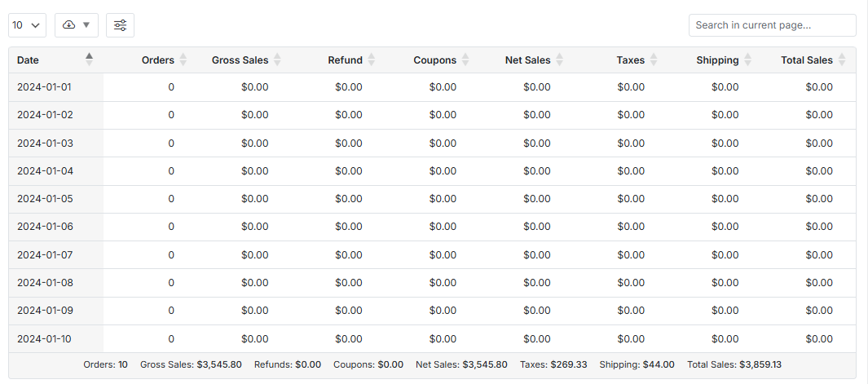This screenshot has height=384, width=868.
Task: Click Total Sales value in 2024-01-08 row
Action: tap(819, 283)
